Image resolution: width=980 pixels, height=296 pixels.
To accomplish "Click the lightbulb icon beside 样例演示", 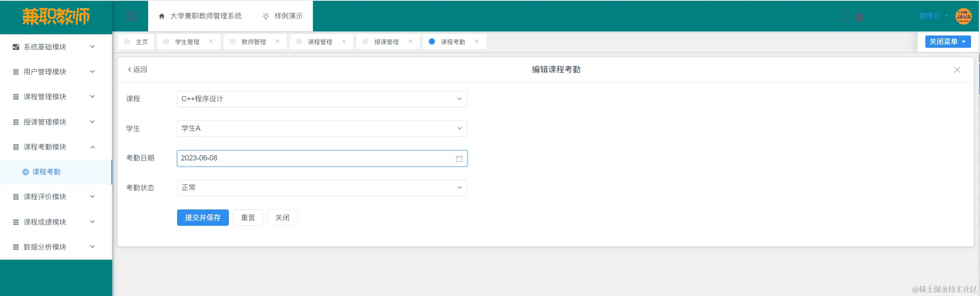I will [x=266, y=16].
